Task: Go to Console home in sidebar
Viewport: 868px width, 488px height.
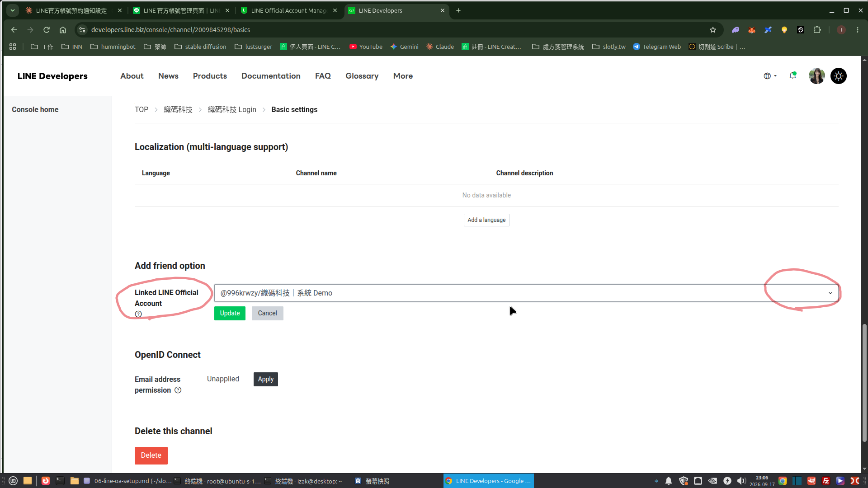Action: (x=35, y=110)
